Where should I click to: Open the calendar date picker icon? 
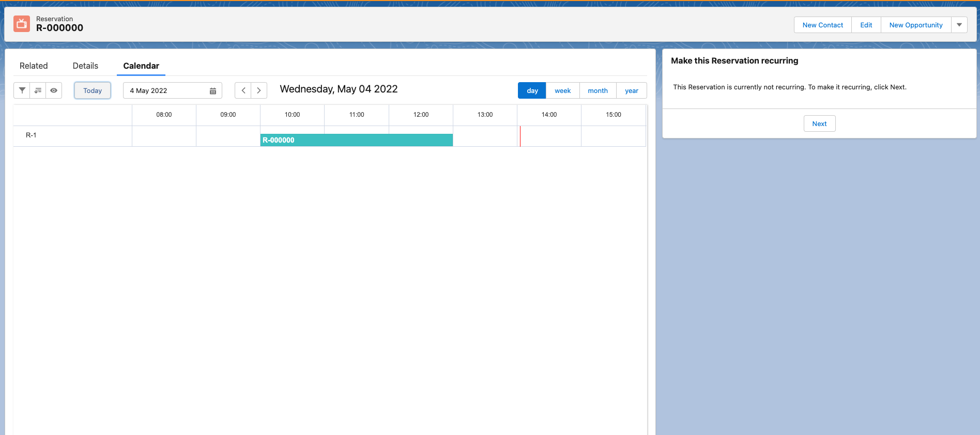(212, 91)
